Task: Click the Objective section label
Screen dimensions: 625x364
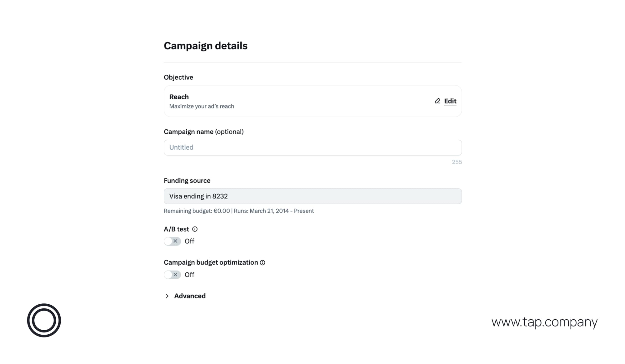Action: pos(178,77)
